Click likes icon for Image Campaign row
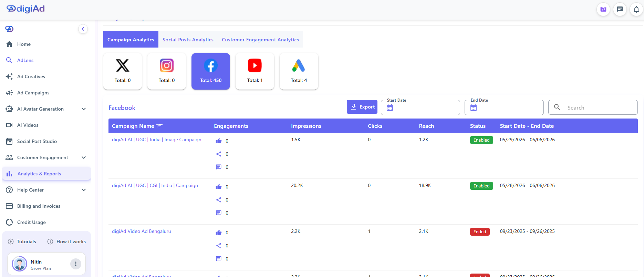 (219, 141)
